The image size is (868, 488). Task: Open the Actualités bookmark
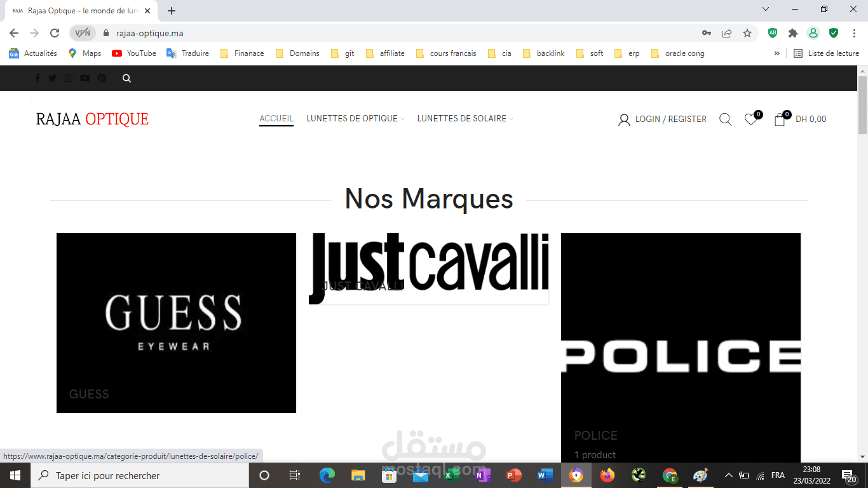(33, 53)
